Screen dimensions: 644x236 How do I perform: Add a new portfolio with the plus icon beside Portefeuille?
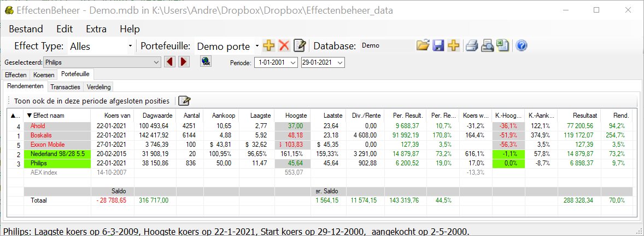(268, 46)
